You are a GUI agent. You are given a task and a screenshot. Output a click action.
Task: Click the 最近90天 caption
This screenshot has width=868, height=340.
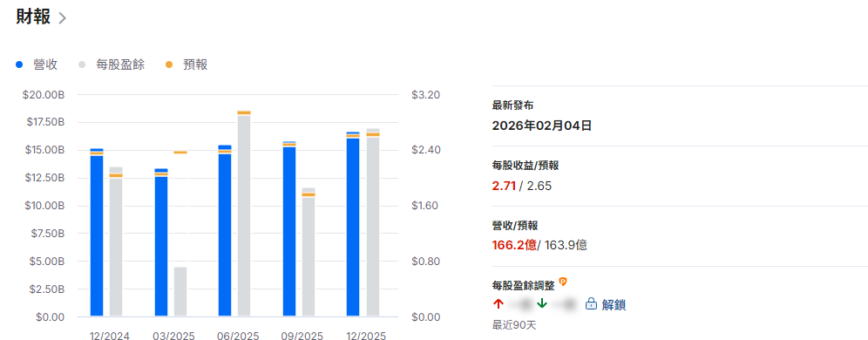coord(514,324)
